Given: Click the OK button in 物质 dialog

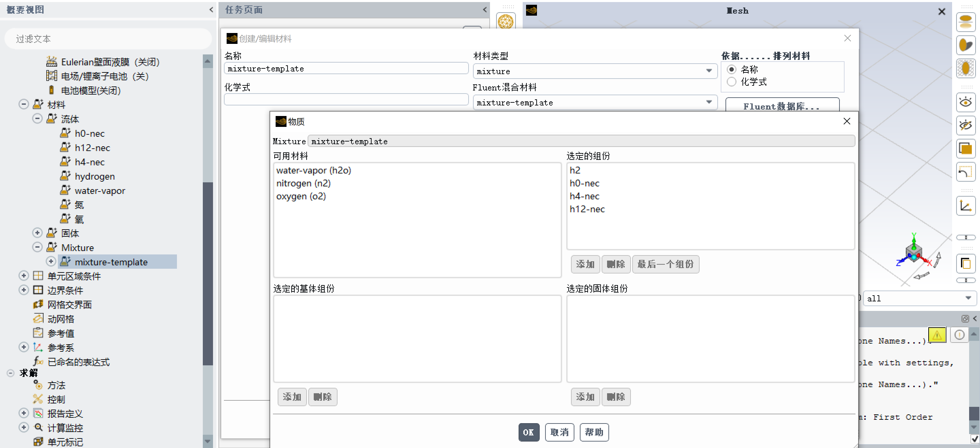Looking at the screenshot, I should pyautogui.click(x=528, y=432).
